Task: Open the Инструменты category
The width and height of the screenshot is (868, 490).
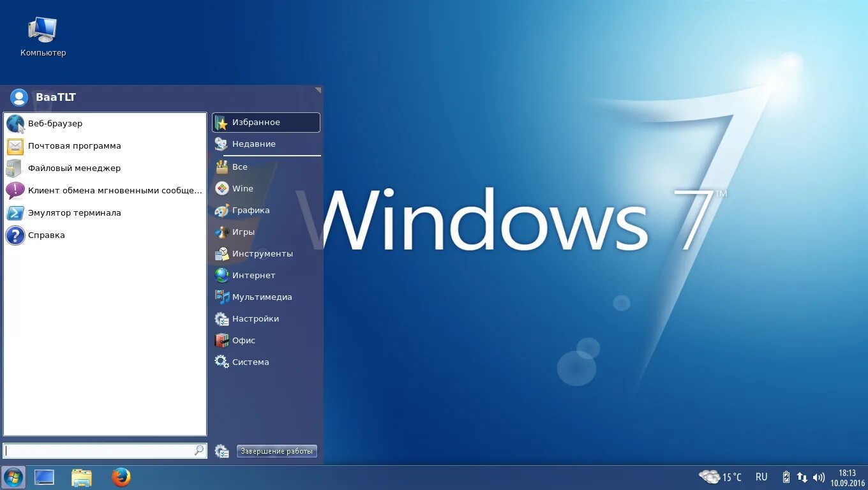Action: click(266, 254)
